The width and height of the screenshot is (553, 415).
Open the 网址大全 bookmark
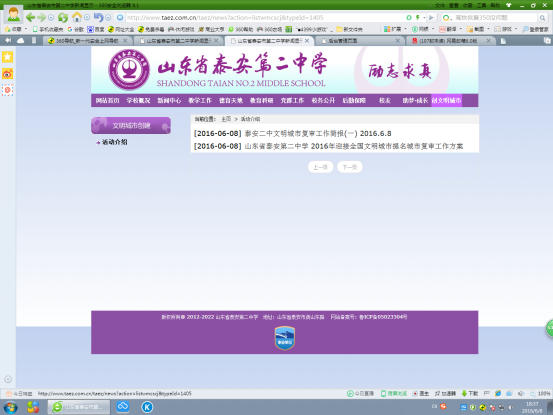121,29
